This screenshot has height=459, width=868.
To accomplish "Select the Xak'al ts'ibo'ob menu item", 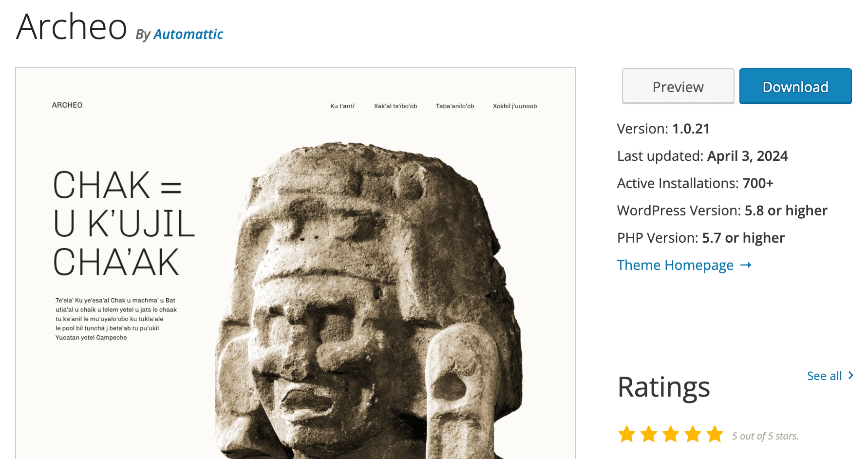I will pos(395,106).
